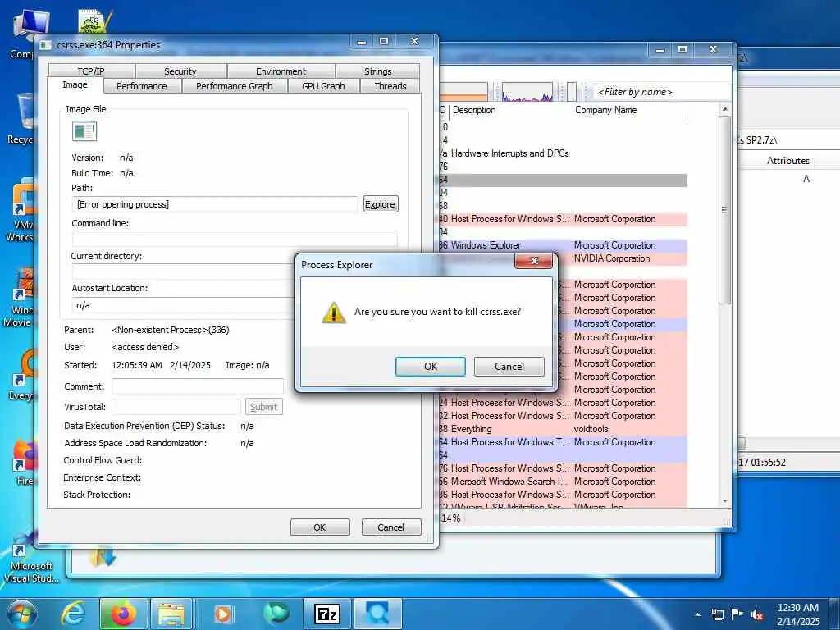The width and height of the screenshot is (840, 630).
Task: Click the Attributes column header in 7-Zip window
Action: [x=788, y=160]
